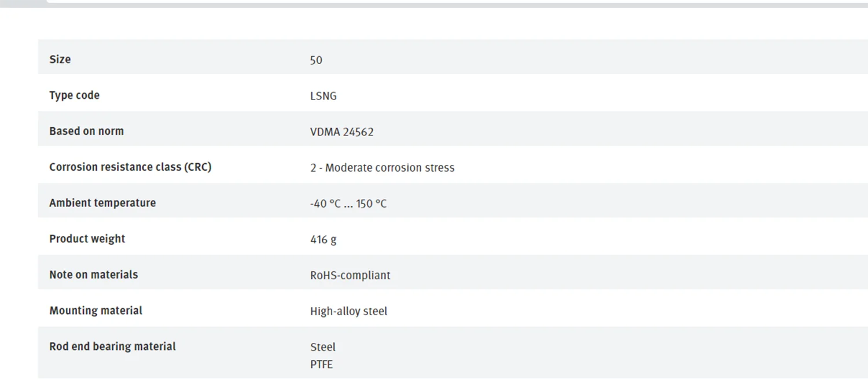Click the Rod end bearing material label
Image resolution: width=868 pixels, height=384 pixels.
pyautogui.click(x=112, y=346)
